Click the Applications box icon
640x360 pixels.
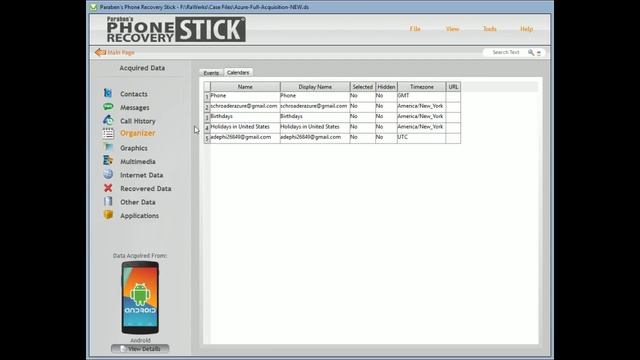point(108,215)
